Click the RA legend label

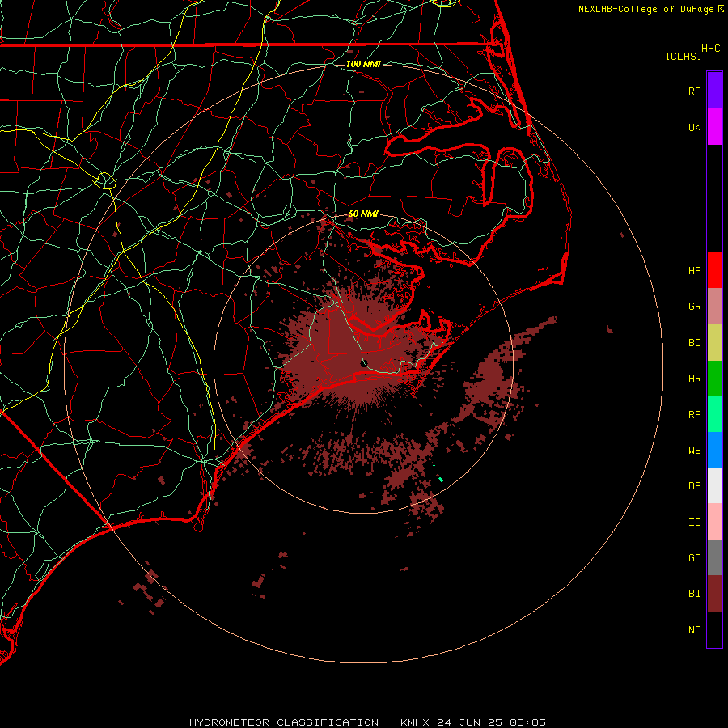coord(694,415)
